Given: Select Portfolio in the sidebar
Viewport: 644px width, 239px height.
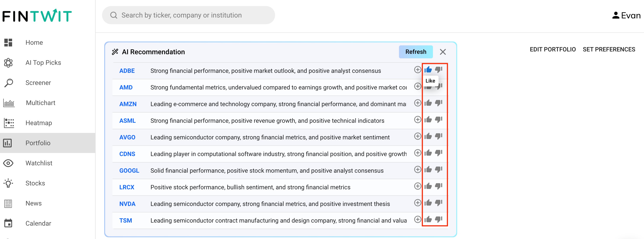Looking at the screenshot, I should [48, 143].
